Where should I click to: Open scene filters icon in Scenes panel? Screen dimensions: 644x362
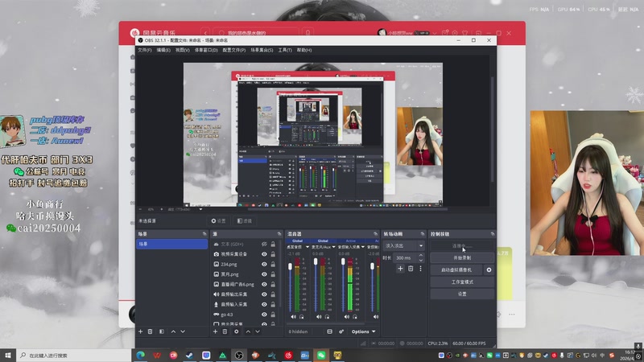162,331
